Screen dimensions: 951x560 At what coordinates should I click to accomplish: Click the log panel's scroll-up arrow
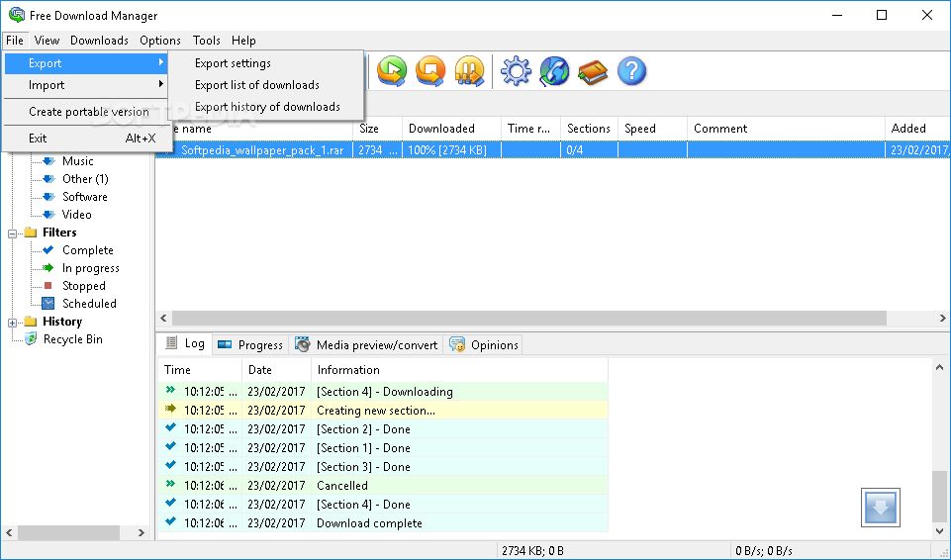coord(939,367)
